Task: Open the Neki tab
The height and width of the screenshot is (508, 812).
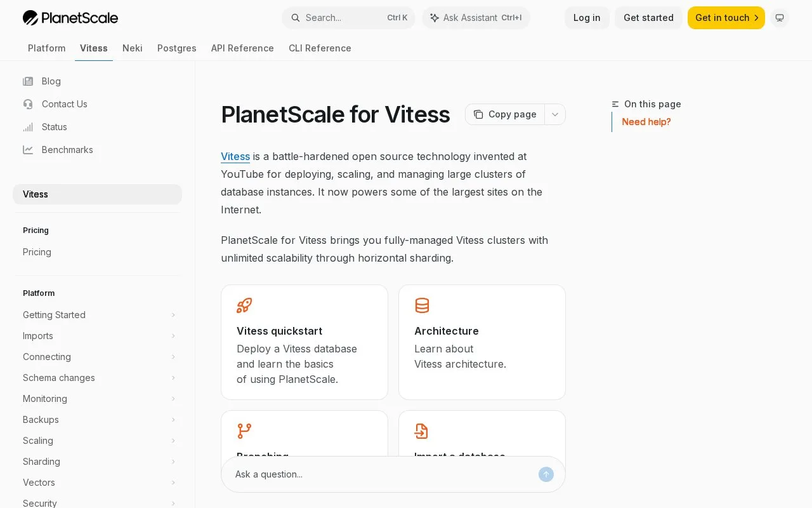Action: tap(133, 48)
